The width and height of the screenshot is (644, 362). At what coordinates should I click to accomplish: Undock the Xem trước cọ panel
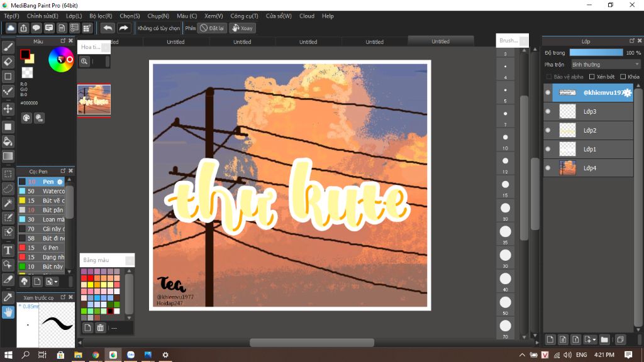(63, 297)
